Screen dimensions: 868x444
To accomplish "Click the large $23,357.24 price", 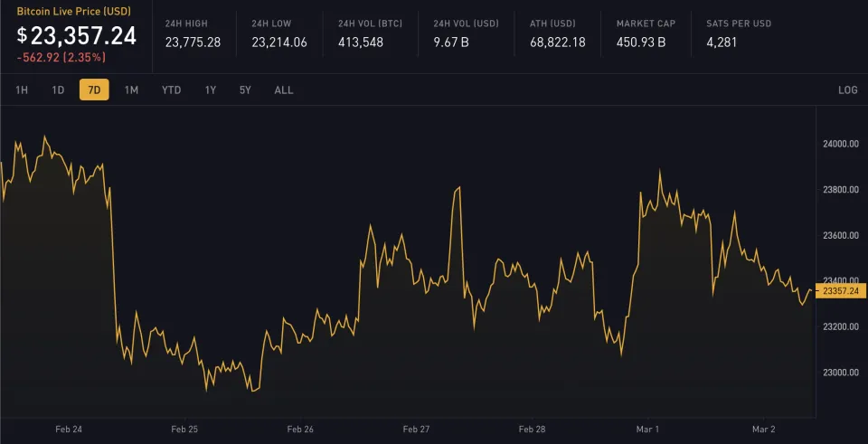I will tap(77, 35).
